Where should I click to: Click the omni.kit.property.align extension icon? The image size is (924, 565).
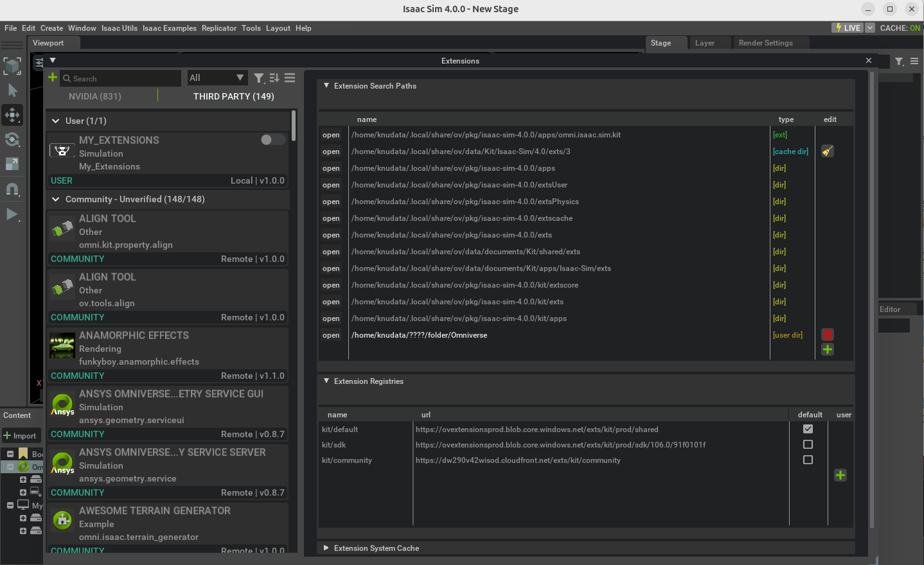(62, 229)
